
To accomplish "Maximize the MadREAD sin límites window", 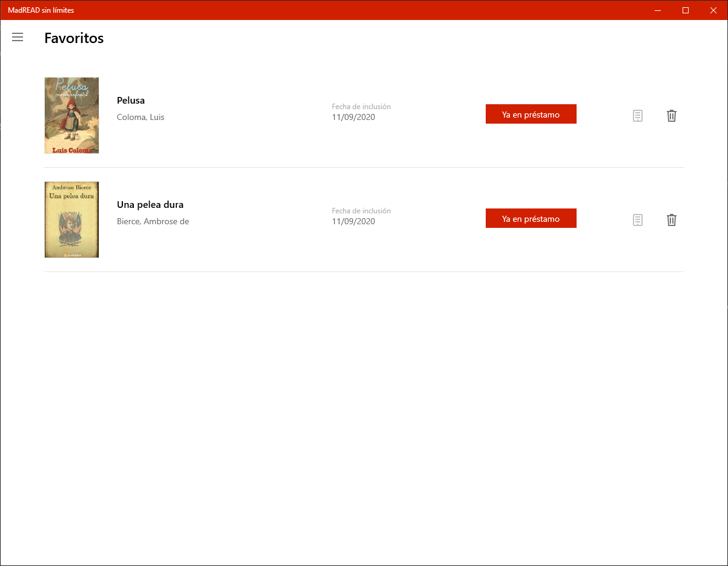I will pos(686,10).
